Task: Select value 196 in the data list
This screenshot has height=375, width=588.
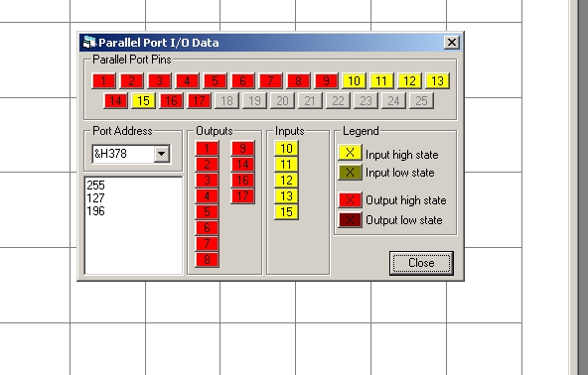Action: [95, 211]
